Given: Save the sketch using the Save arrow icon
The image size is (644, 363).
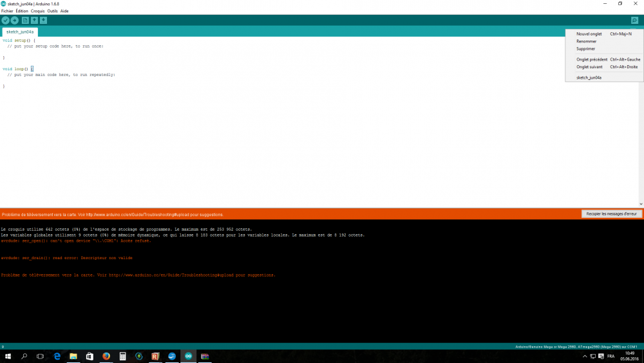Looking at the screenshot, I should (44, 20).
